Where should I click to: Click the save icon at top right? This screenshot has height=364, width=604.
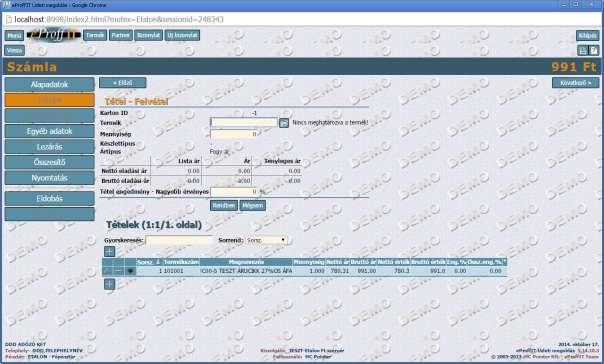(582, 50)
